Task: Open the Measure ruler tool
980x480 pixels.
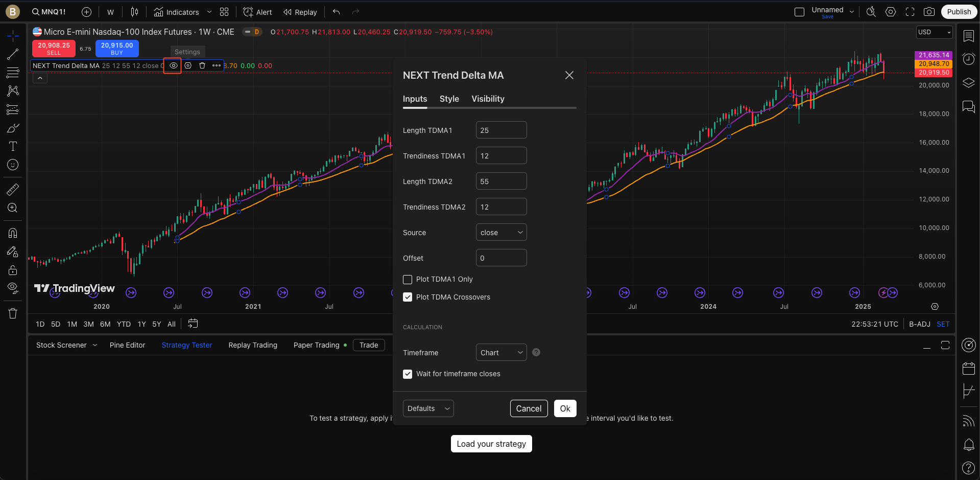Action: [x=13, y=190]
